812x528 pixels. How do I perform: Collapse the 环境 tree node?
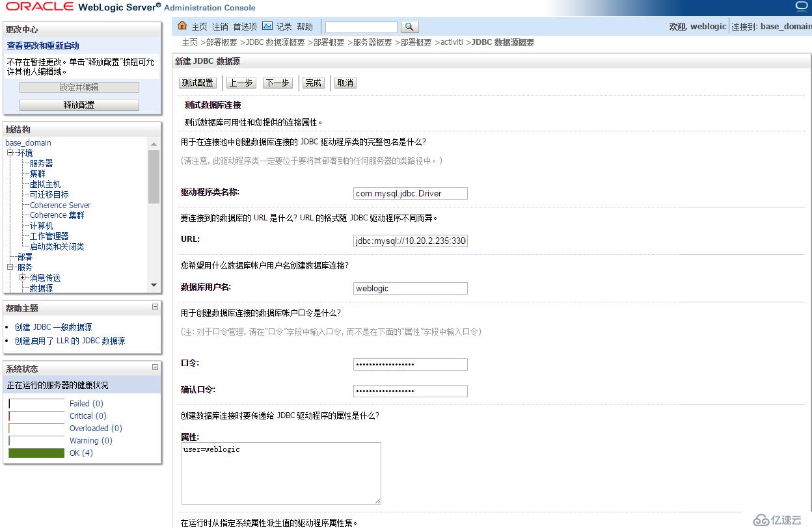10,153
